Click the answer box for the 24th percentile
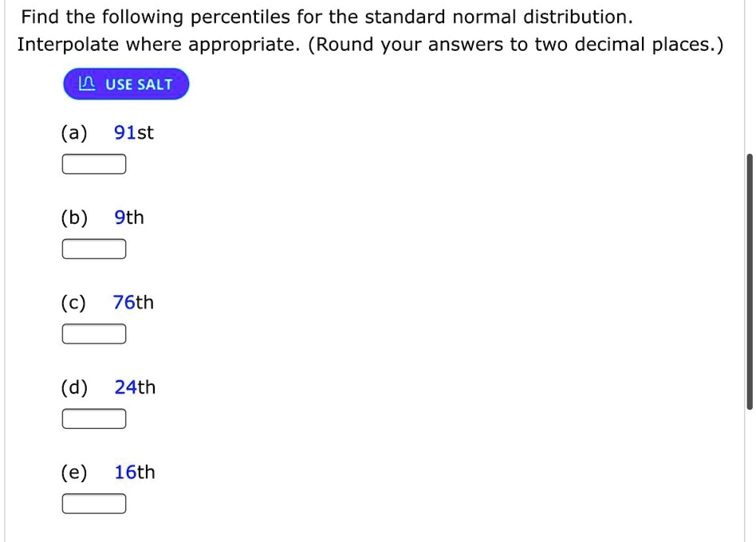The image size is (756, 542). 93,418
